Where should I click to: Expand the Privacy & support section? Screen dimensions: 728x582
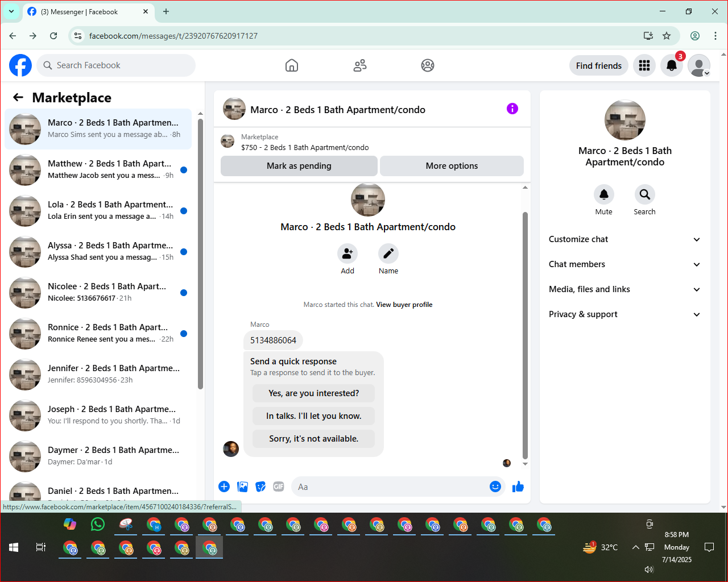(624, 314)
